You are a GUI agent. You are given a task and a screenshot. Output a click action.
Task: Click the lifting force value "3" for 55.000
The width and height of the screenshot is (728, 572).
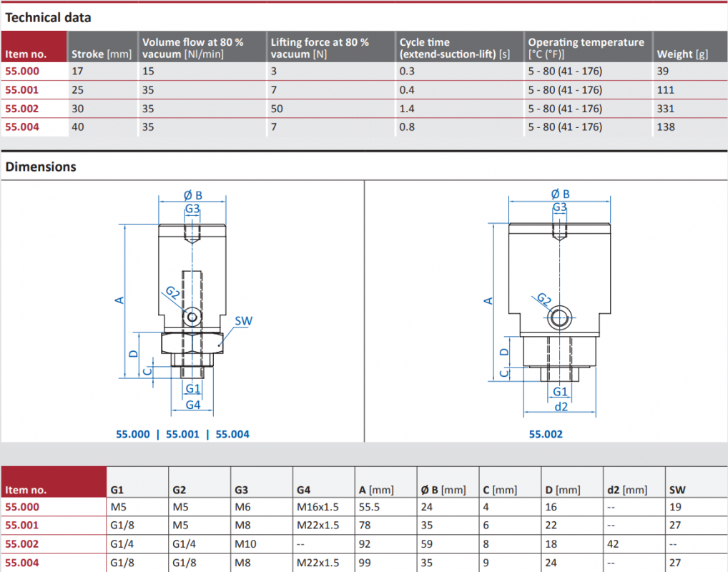(x=274, y=71)
